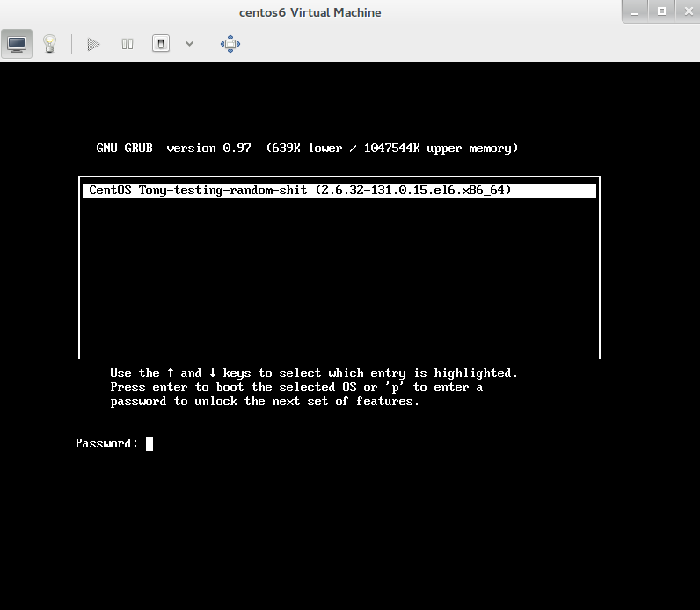
Task: Click the 'Password:' label in the console
Action: pos(106,444)
